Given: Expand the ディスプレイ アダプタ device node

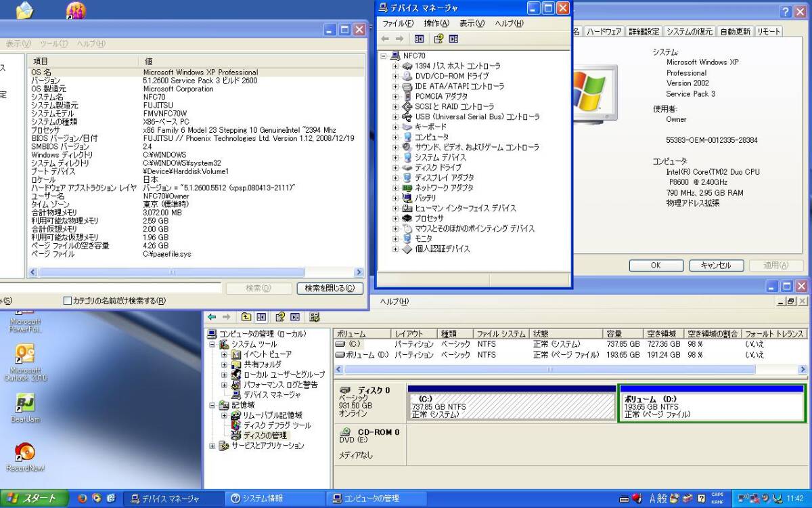Looking at the screenshot, I should (396, 177).
